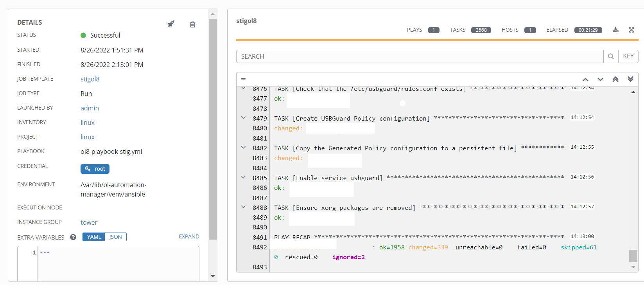Download the job output

click(x=615, y=30)
